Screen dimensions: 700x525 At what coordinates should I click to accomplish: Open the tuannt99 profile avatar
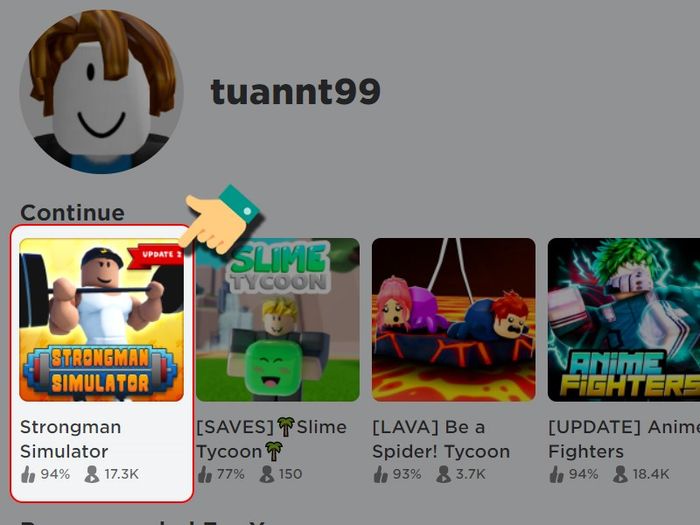pyautogui.click(x=101, y=92)
